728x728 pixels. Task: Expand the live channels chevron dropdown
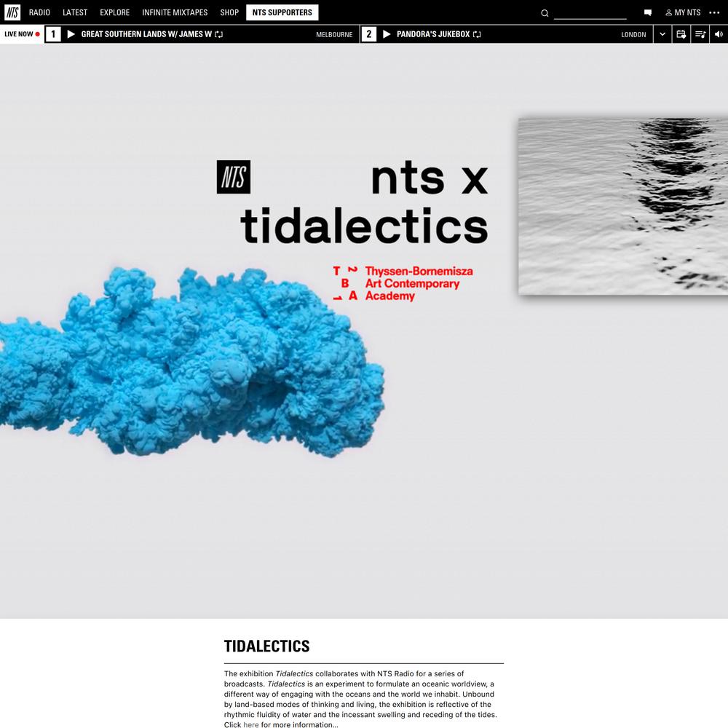pos(662,34)
